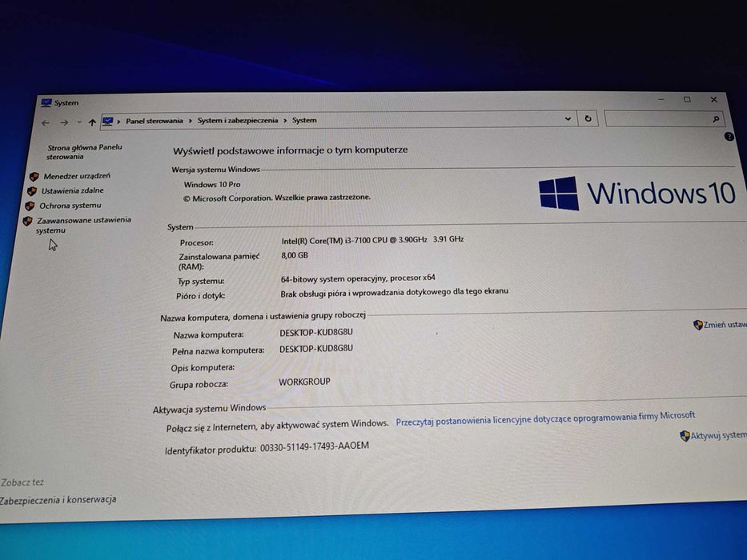Focus the Control Panel search box
Screen dimensions: 747x560
pos(664,118)
